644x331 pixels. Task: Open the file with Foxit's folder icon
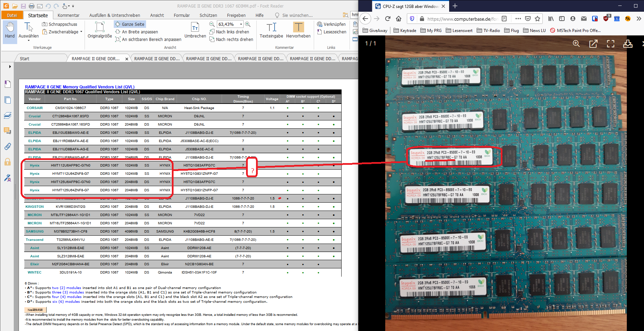point(15,6)
